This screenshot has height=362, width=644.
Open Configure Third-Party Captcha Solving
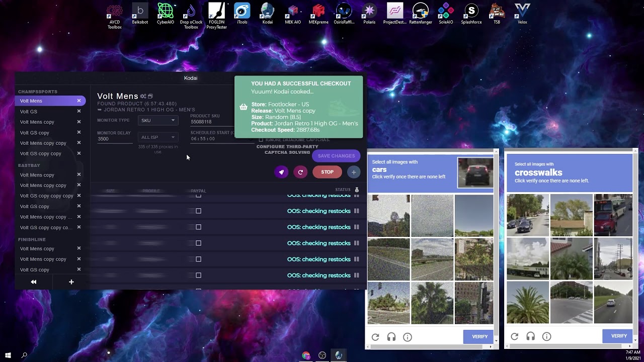coord(287,149)
